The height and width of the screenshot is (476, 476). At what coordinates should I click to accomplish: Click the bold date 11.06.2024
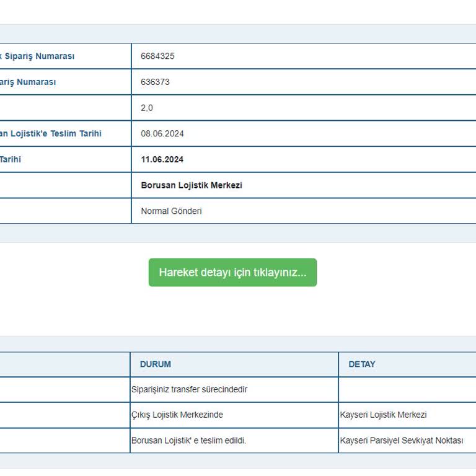tap(162, 159)
